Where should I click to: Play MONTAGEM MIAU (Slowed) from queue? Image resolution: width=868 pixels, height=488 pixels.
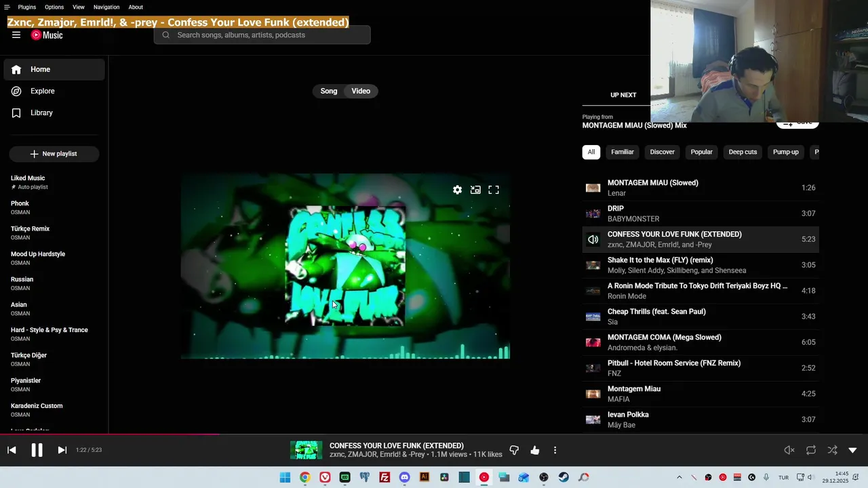(x=701, y=188)
